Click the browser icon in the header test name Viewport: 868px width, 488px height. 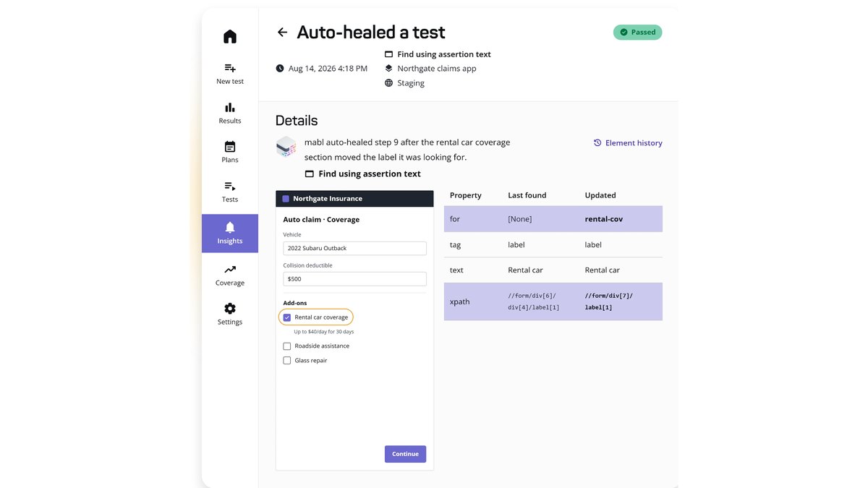click(388, 54)
